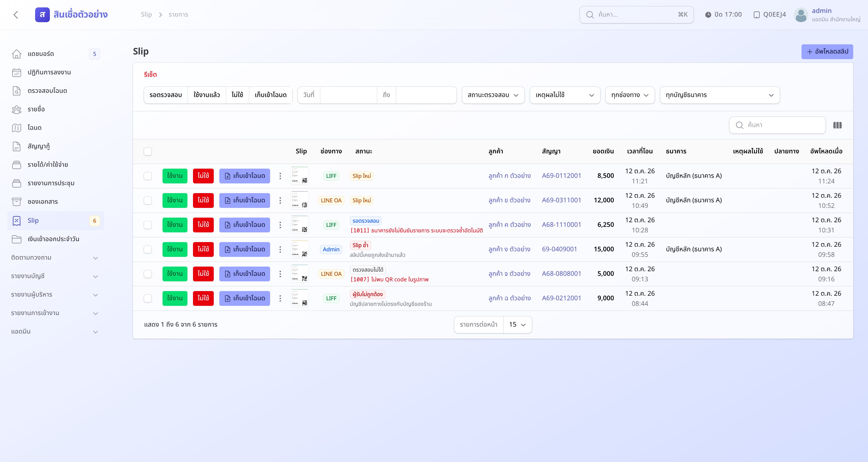This screenshot has width=868, height=462.
Task: Select the ใช้งานแล้ว filter tab
Action: point(207,95)
